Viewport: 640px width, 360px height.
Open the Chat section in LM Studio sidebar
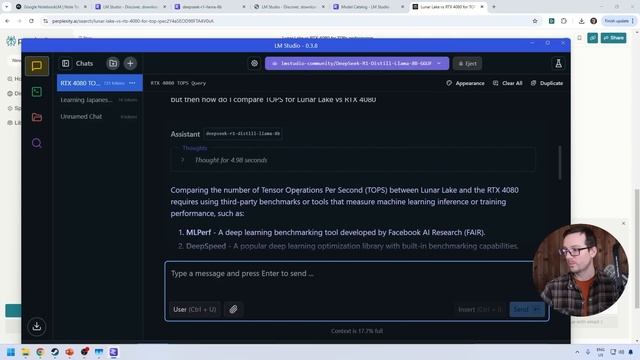click(37, 66)
